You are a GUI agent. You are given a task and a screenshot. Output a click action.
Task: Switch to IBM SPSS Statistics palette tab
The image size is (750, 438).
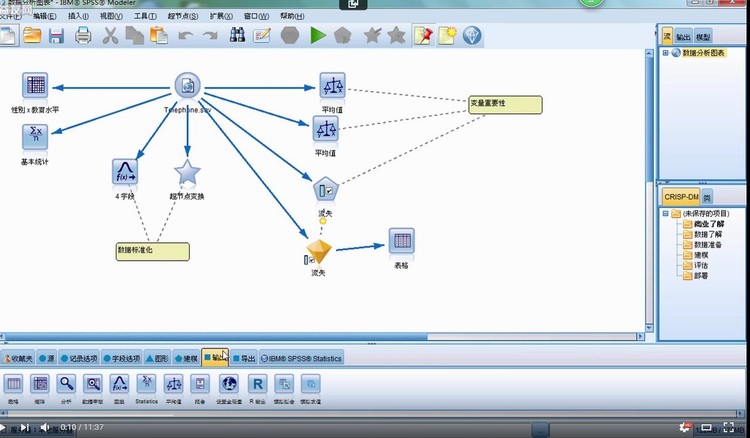(301, 358)
